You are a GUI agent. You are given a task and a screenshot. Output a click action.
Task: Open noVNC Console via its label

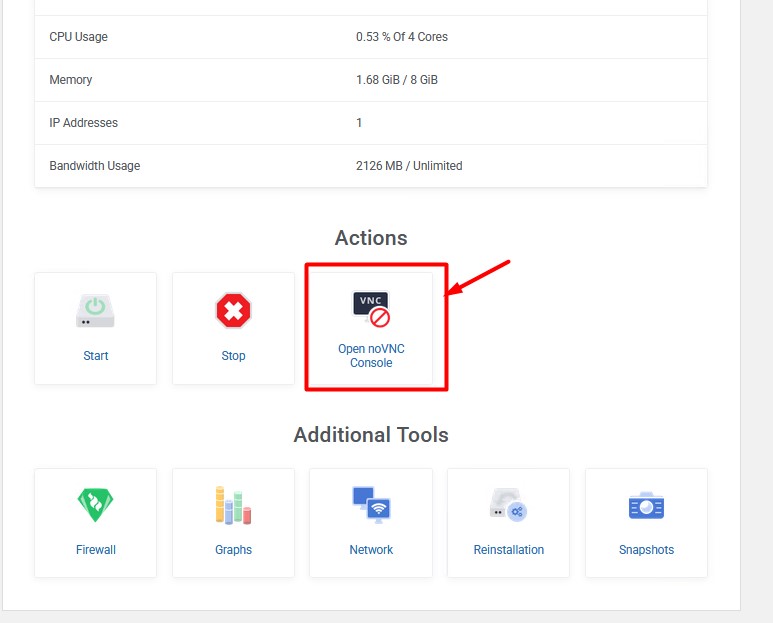point(371,356)
